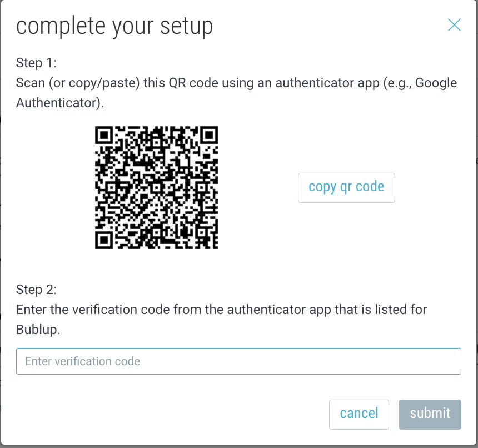Image resolution: width=478 pixels, height=448 pixels.
Task: Click the "Step 1:" label
Action: (36, 63)
